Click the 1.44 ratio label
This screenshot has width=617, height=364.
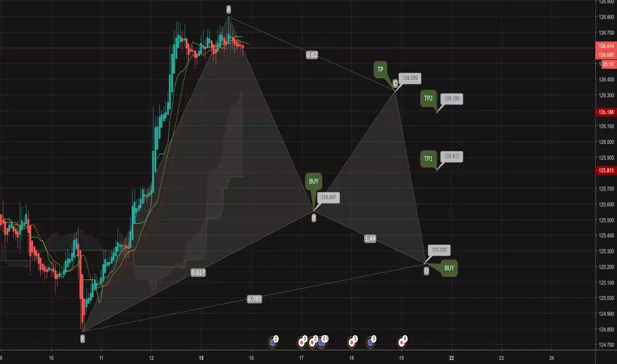370,238
